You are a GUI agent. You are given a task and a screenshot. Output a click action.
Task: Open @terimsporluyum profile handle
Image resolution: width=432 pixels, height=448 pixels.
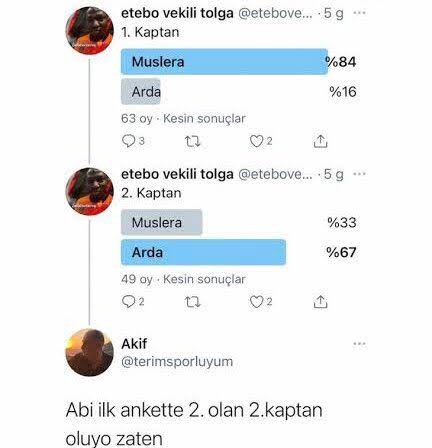(177, 361)
